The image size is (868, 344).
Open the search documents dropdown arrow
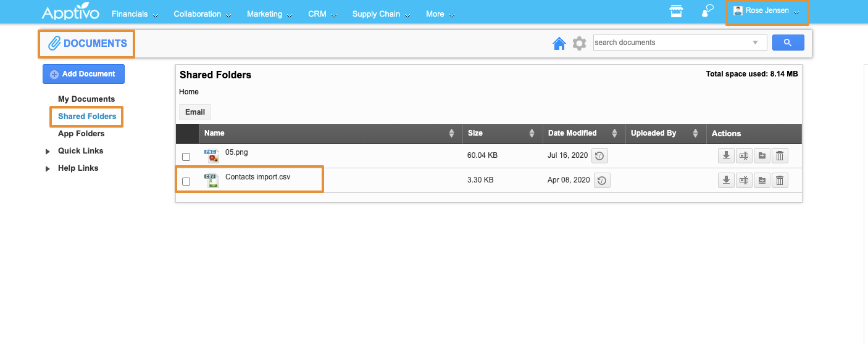point(755,43)
